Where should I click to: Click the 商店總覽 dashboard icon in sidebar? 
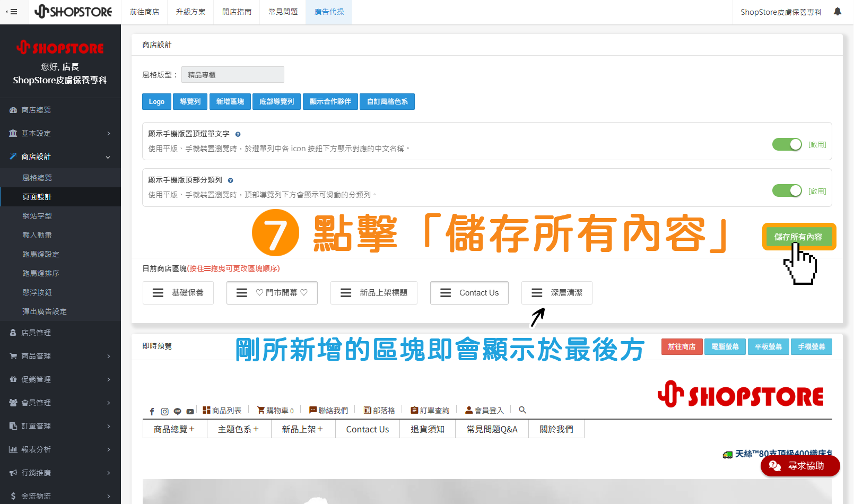tap(13, 110)
